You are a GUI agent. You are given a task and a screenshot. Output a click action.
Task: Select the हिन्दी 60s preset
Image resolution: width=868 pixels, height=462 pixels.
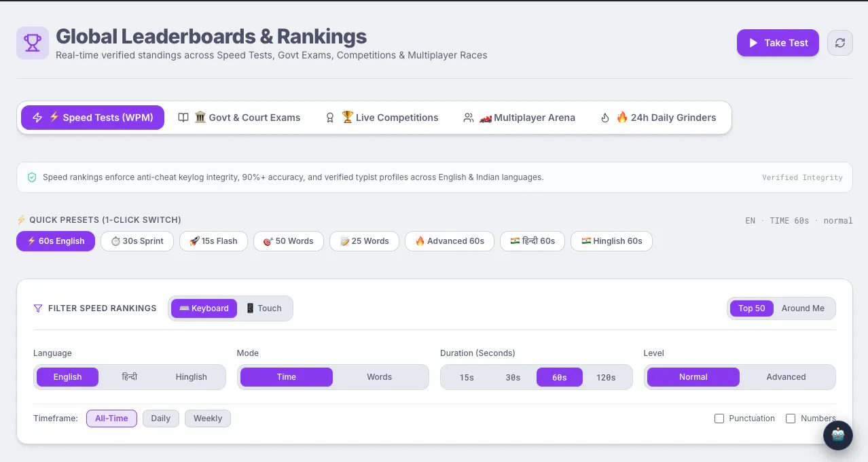[x=532, y=241]
